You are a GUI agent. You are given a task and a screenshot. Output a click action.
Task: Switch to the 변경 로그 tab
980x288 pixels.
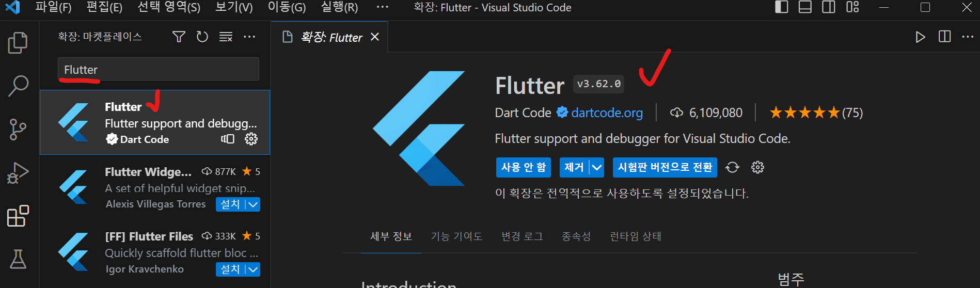point(522,236)
